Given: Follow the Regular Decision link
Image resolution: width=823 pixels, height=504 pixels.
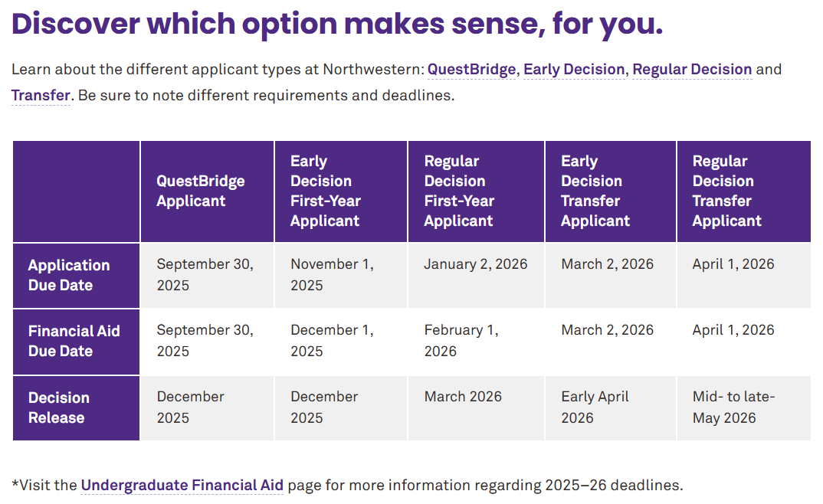Looking at the screenshot, I should point(692,69).
